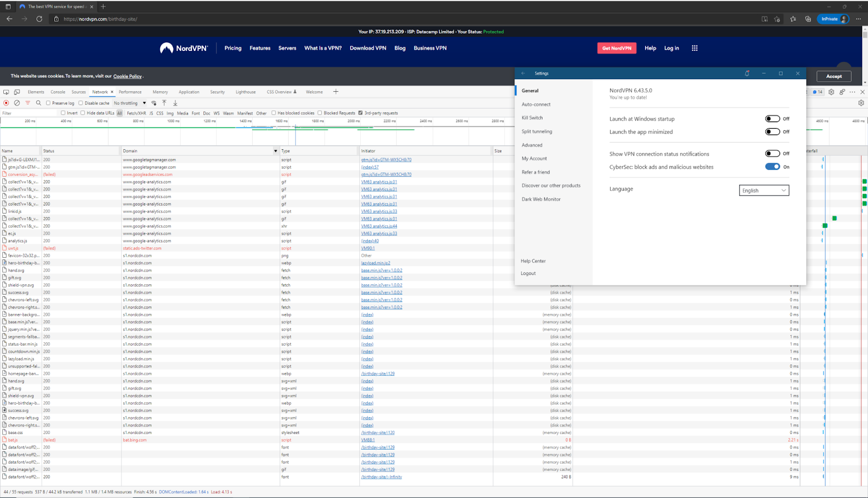Click the export HAR download arrow
868x498 pixels.
pos(175,103)
